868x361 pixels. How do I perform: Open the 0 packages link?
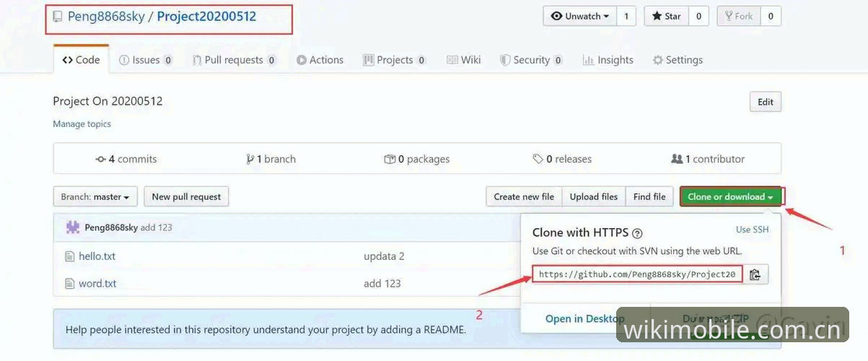[x=417, y=159]
